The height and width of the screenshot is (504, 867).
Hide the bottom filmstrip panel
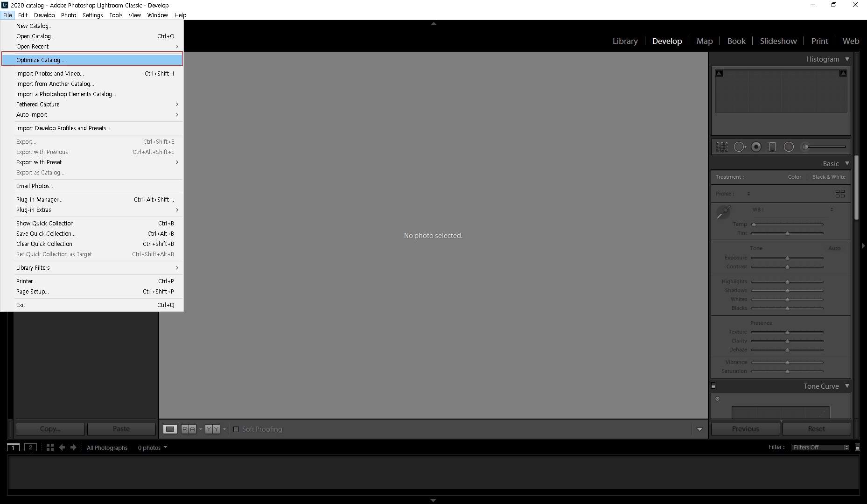click(x=433, y=500)
